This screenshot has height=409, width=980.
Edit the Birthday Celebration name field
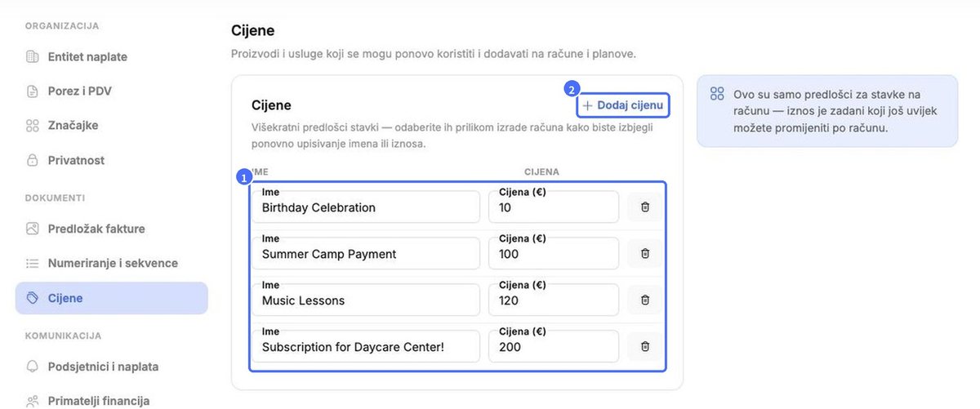point(366,207)
